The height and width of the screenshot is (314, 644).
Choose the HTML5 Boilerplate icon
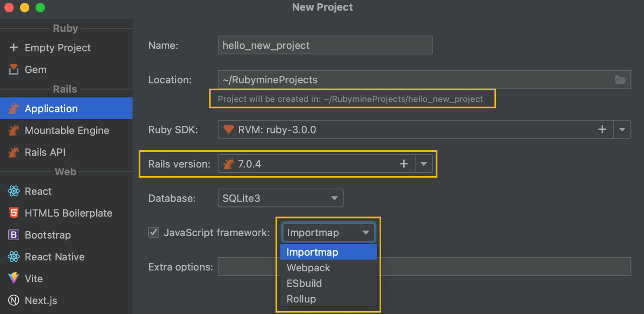(x=14, y=213)
